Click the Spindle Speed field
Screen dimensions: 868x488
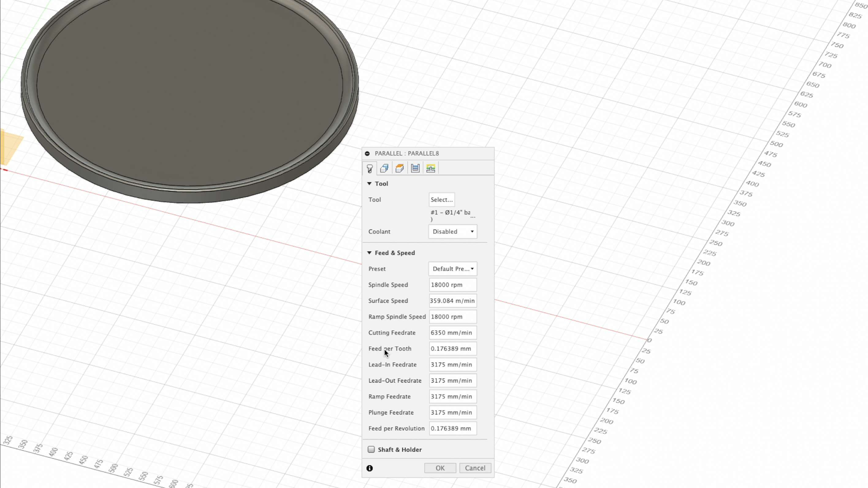click(x=452, y=285)
